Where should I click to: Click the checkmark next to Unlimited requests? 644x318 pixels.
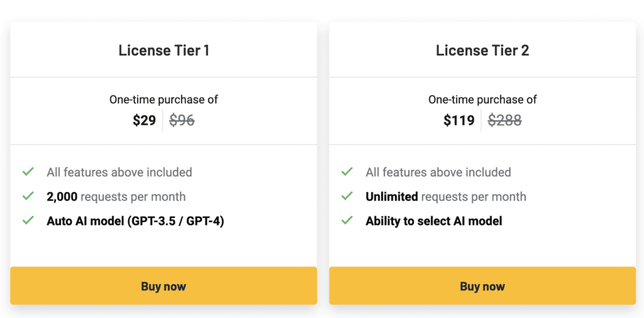click(347, 196)
